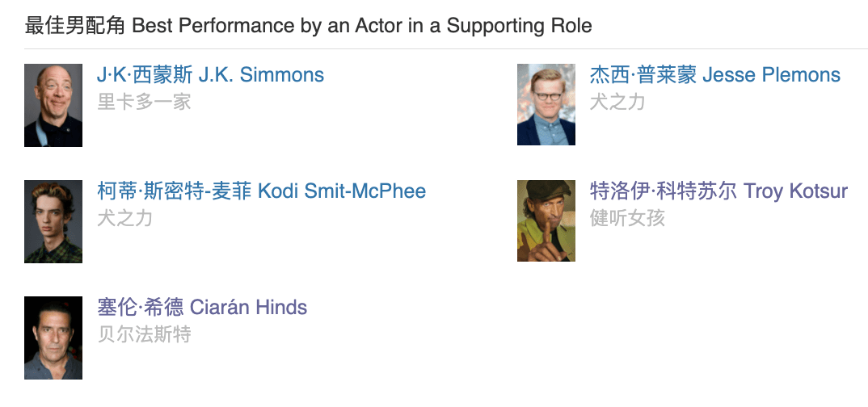The image size is (868, 407).
Task: Select 犬之力 under Jesse Plemons
Action: [617, 102]
